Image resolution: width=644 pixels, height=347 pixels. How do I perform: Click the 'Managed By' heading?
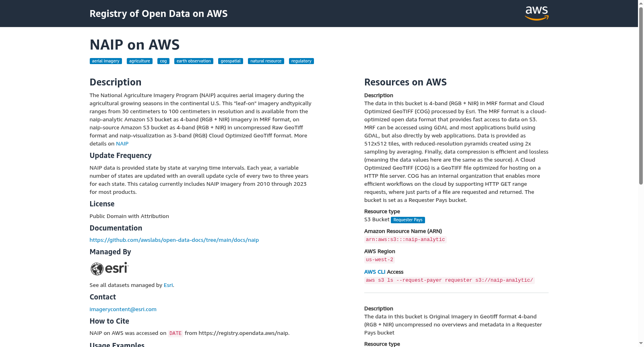click(x=110, y=252)
